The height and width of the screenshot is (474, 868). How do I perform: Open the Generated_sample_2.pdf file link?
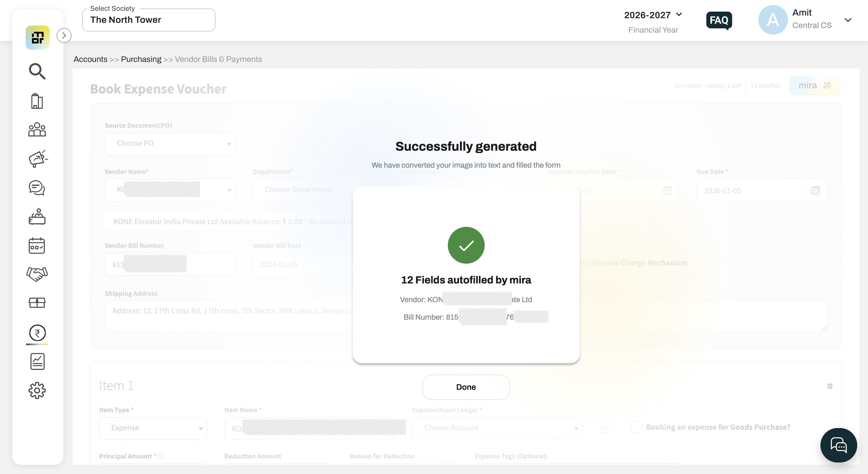[707, 86]
